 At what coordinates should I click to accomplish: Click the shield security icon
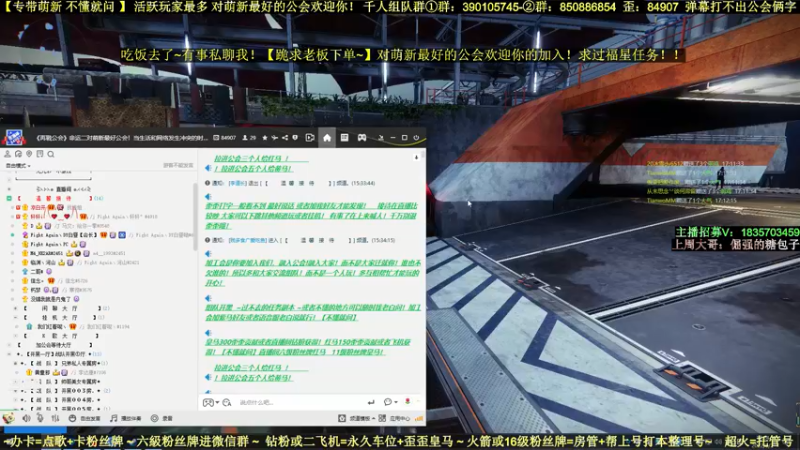coord(295,138)
